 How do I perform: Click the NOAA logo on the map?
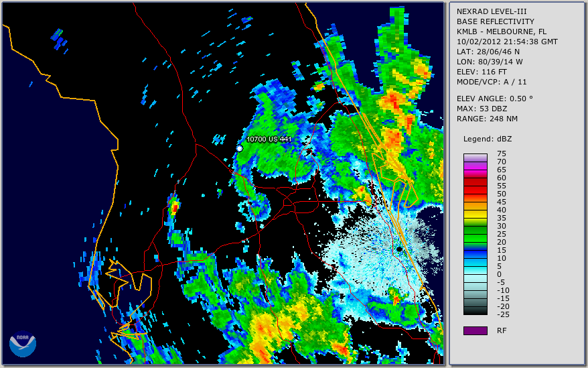pyautogui.click(x=23, y=344)
